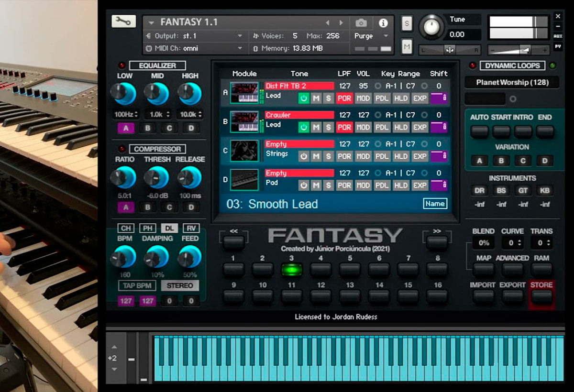Click the PV button in header
The image size is (574, 392).
coord(558,46)
